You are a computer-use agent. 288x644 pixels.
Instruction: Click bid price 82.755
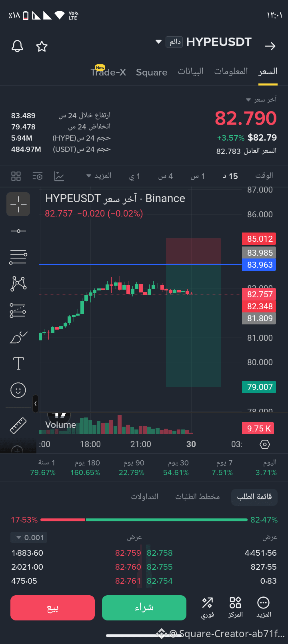point(160,567)
